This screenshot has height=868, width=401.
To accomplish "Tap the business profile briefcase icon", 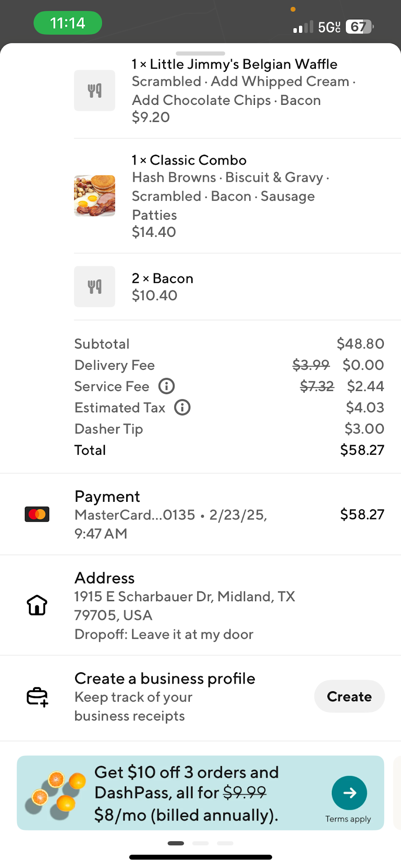I will click(x=37, y=697).
